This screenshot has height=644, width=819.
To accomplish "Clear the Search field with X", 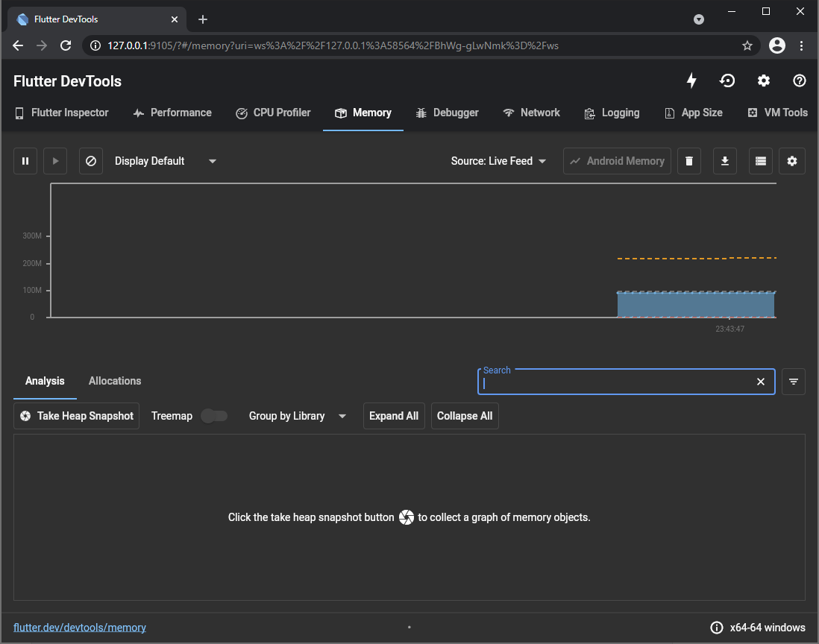I will (761, 382).
